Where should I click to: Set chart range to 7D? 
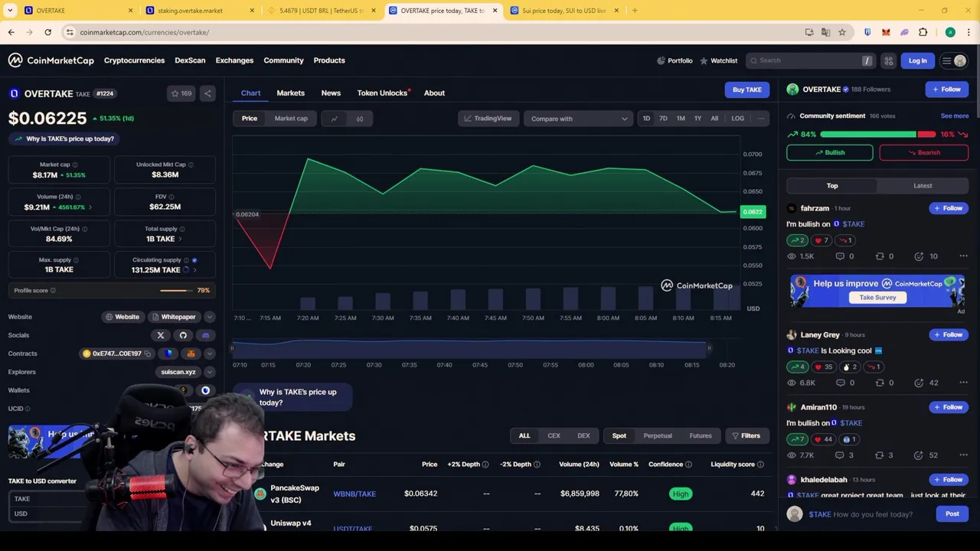[663, 119]
